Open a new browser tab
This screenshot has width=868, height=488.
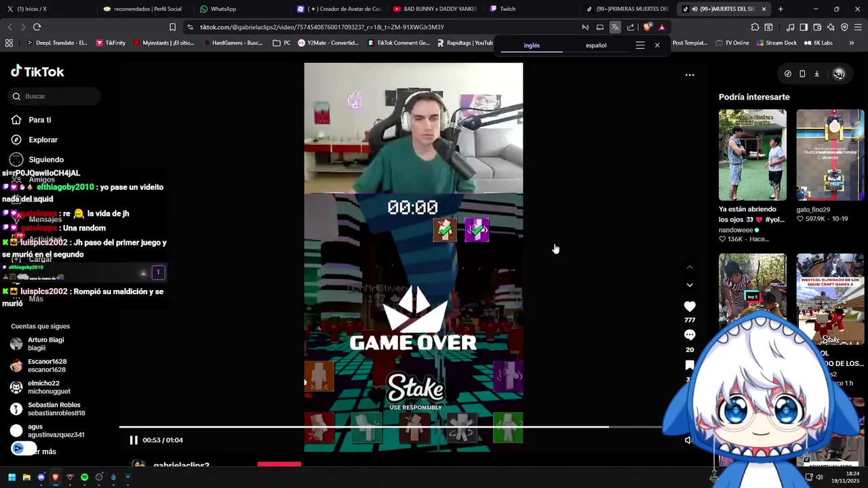pos(781,9)
